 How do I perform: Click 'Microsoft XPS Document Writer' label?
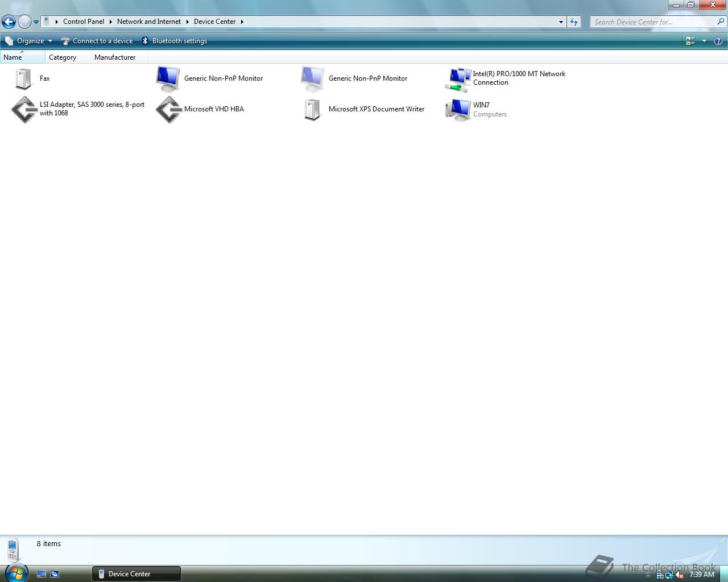click(x=377, y=109)
